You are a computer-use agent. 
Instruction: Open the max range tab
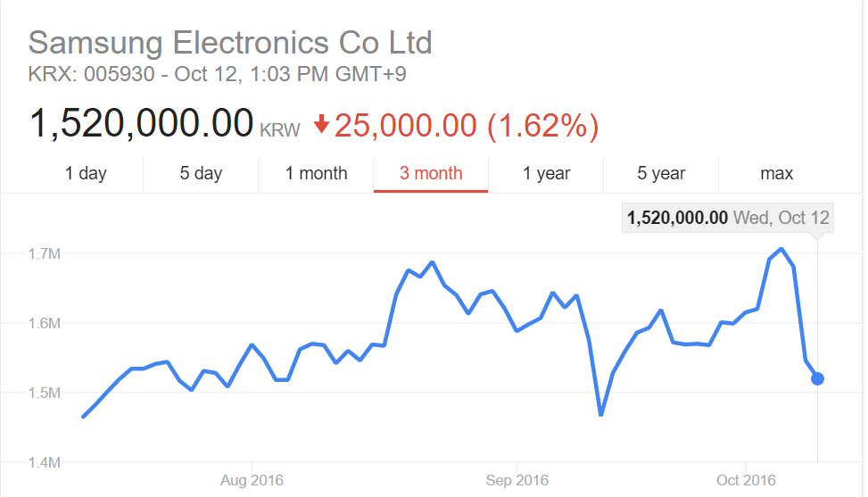[776, 173]
